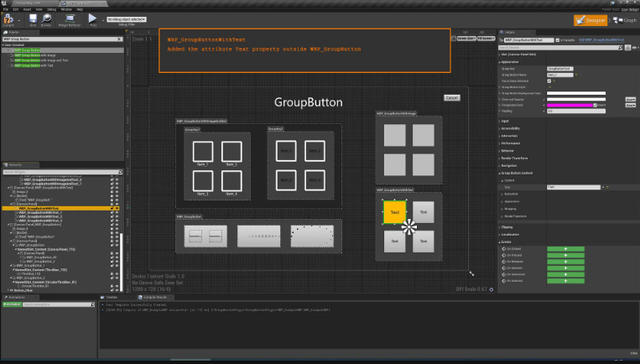Image resolution: width=640 pixels, height=364 pixels.
Task: Click the hierarchy search magnifier icon
Action: coord(120,172)
